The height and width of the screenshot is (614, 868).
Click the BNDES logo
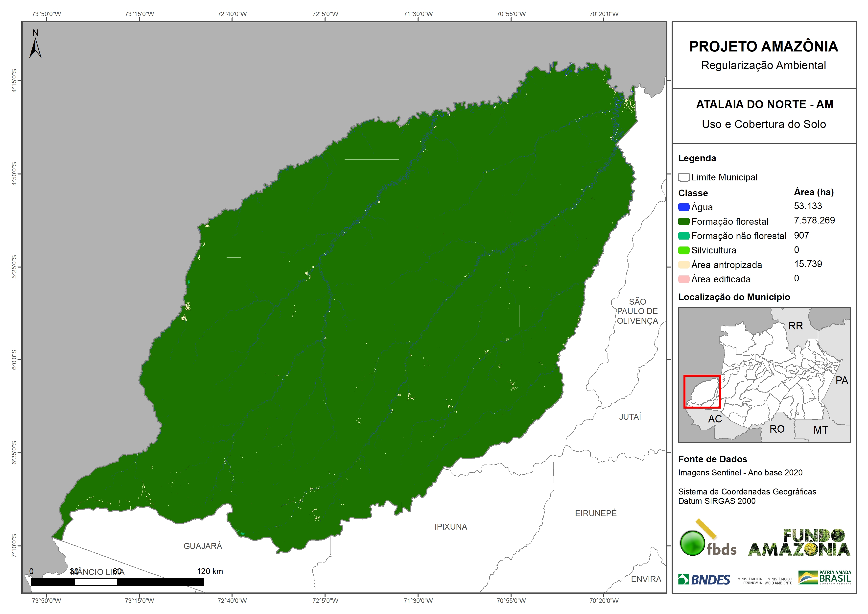(704, 580)
